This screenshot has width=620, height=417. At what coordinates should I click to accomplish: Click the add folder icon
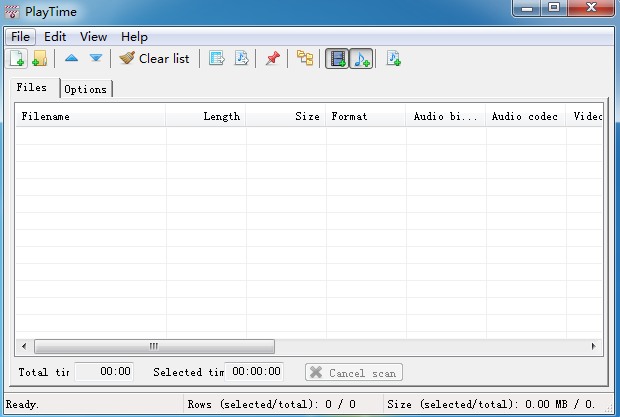click(39, 59)
